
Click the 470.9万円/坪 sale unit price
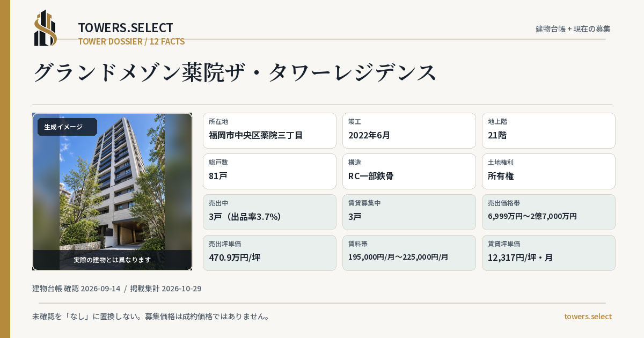[x=235, y=258]
